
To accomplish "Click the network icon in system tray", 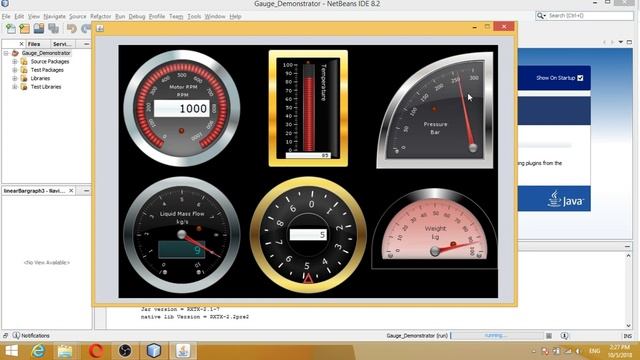I will pos(568,351).
